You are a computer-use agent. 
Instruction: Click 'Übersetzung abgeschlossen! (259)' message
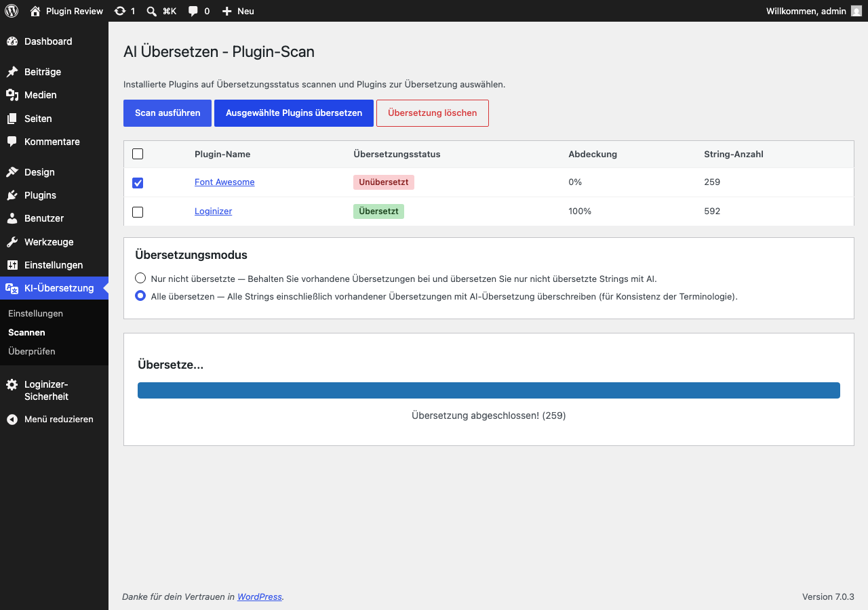coord(489,415)
